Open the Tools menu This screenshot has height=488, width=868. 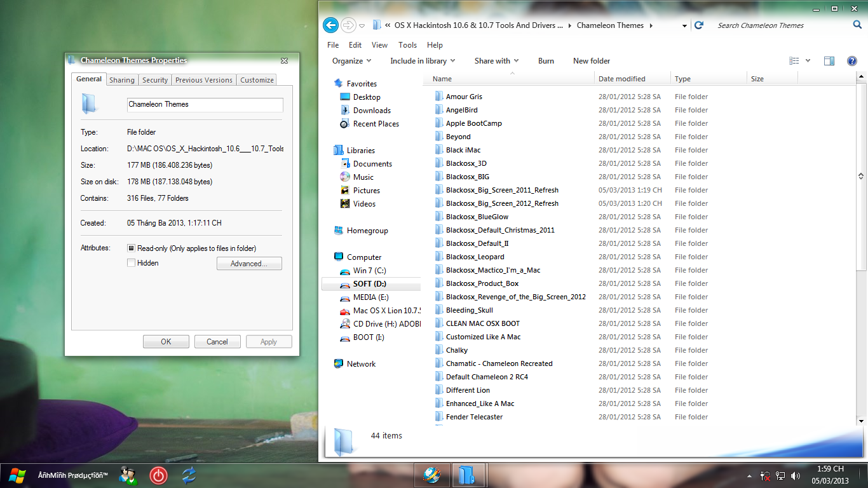tap(407, 45)
